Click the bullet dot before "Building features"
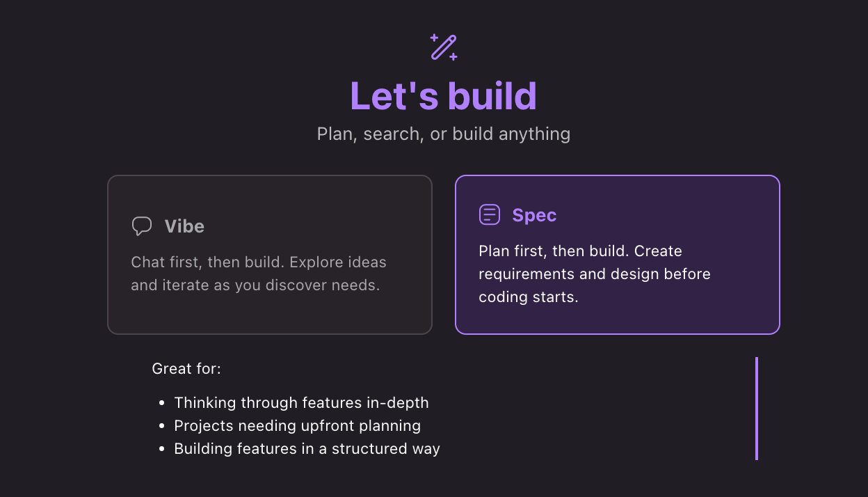868x497 pixels. [162, 449]
